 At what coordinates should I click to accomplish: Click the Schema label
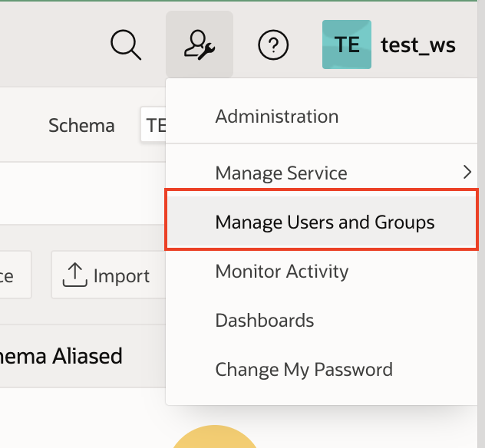coord(81,125)
